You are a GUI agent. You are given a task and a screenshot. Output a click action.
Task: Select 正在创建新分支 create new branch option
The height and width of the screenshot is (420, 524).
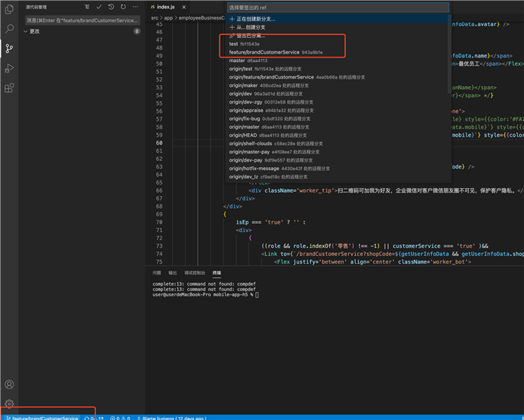337,19
